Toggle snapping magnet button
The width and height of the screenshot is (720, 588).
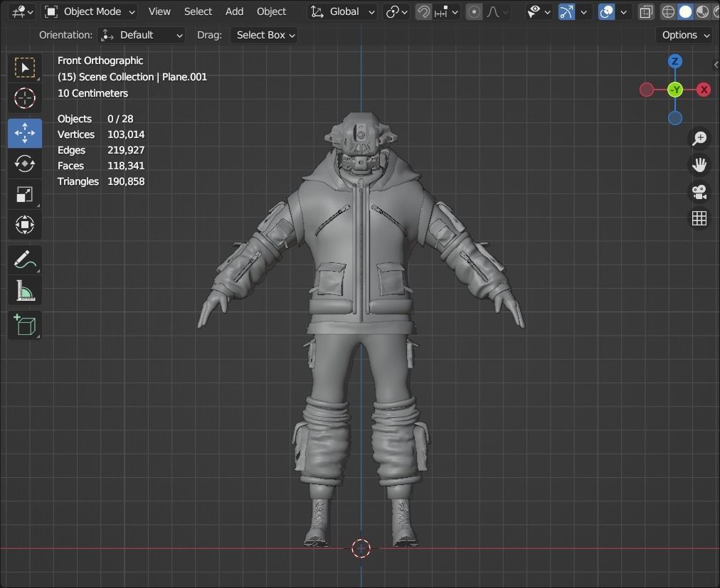coord(423,12)
